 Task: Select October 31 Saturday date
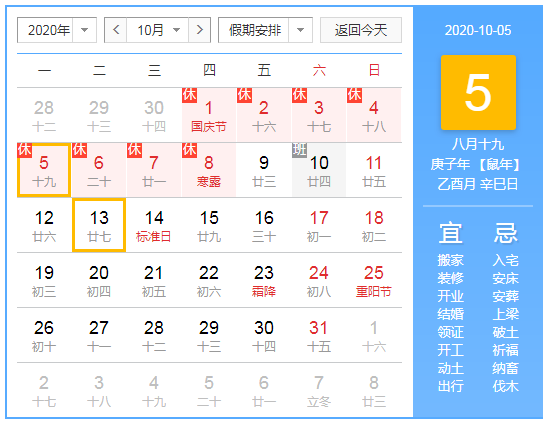(319, 335)
